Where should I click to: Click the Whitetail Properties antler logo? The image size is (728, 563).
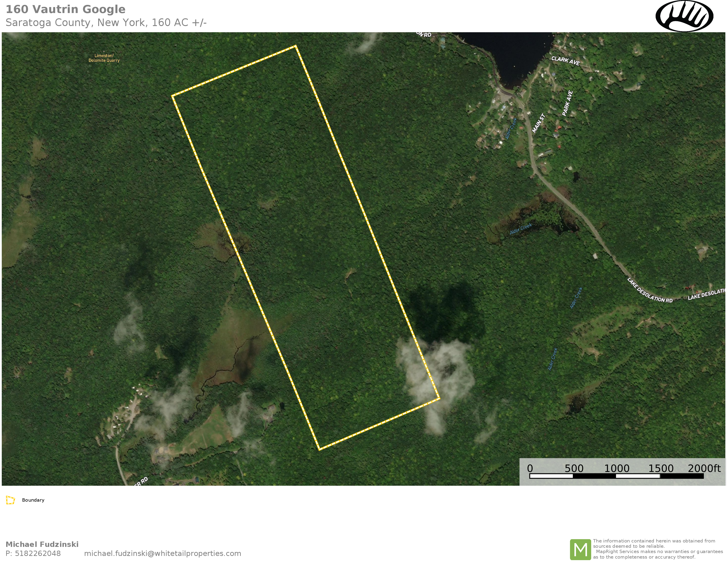pos(684,16)
